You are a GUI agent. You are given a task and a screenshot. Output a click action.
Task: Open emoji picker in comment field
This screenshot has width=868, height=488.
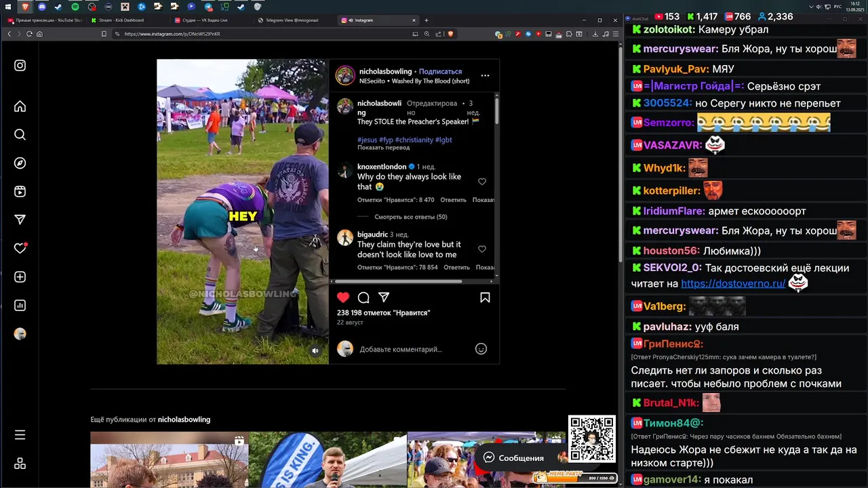[481, 349]
